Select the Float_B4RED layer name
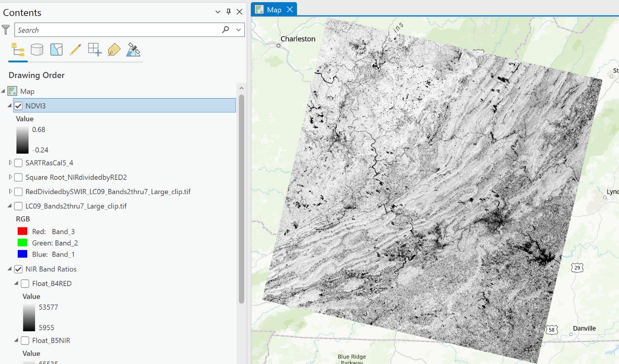This screenshot has height=364, width=619. 52,284
